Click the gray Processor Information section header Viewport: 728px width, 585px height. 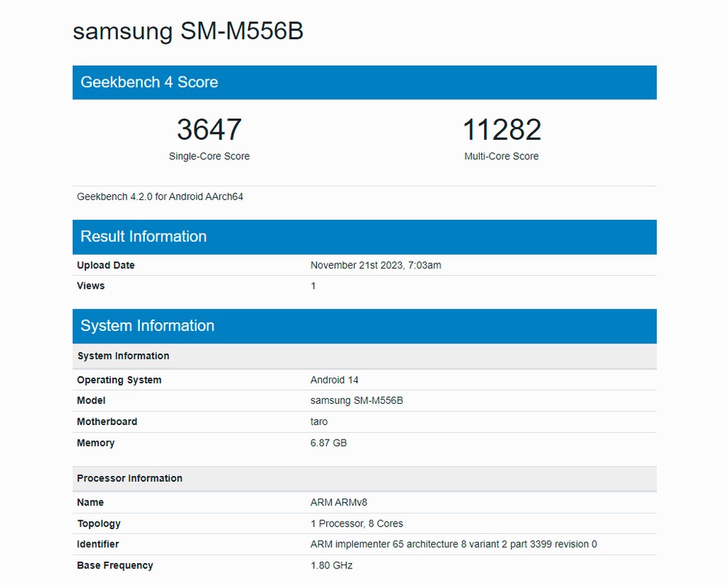(364, 478)
